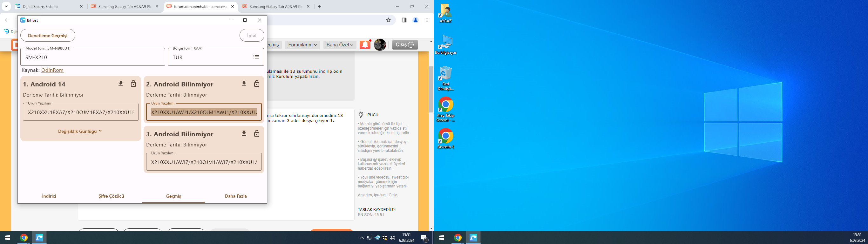Open Forumlarım dropdown menu
Image resolution: width=868 pixels, height=244 pixels.
(302, 45)
